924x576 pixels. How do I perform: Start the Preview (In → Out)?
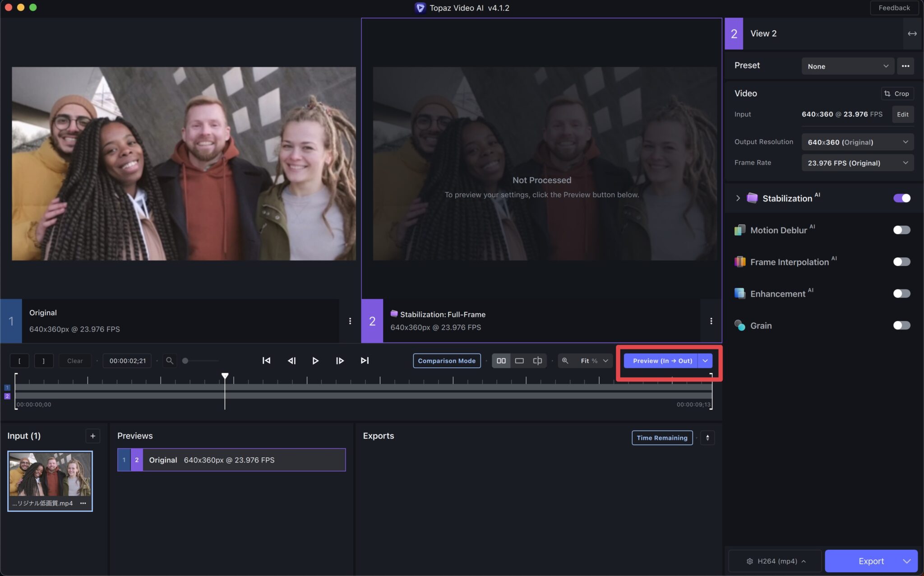pos(662,361)
